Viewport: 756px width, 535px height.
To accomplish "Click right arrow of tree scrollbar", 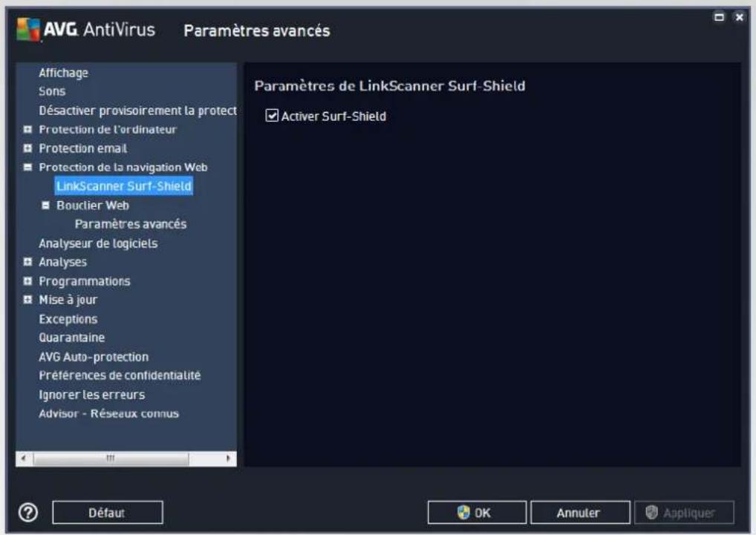I will pyautogui.click(x=229, y=458).
